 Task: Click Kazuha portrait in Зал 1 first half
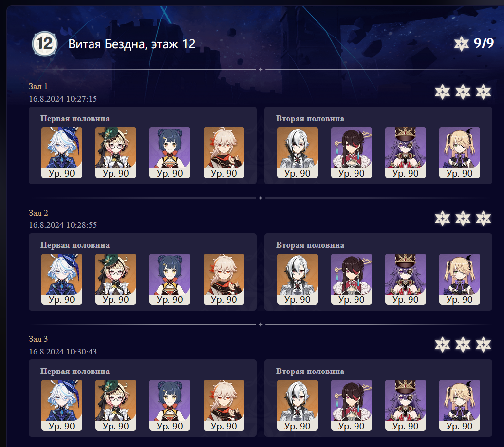coord(224,152)
